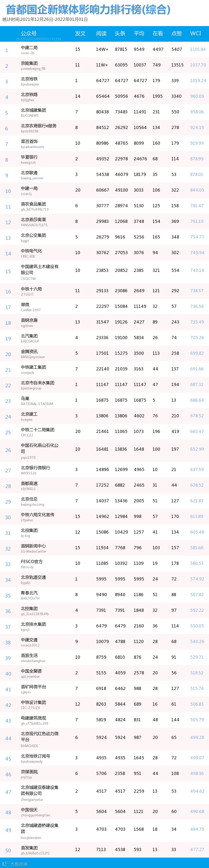Screen dimensions: 209x868
Task: Select the 中国全聚德 account name
Action: [31, 671]
